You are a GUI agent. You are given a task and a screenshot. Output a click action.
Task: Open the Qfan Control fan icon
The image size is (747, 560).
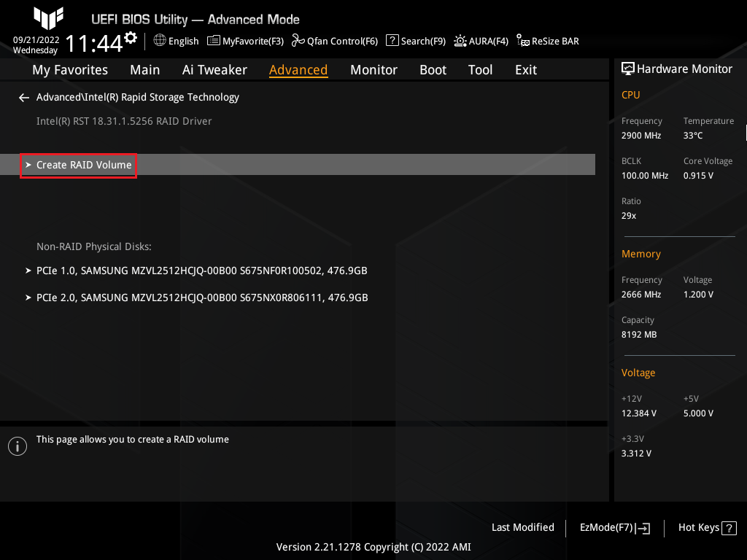click(x=298, y=41)
